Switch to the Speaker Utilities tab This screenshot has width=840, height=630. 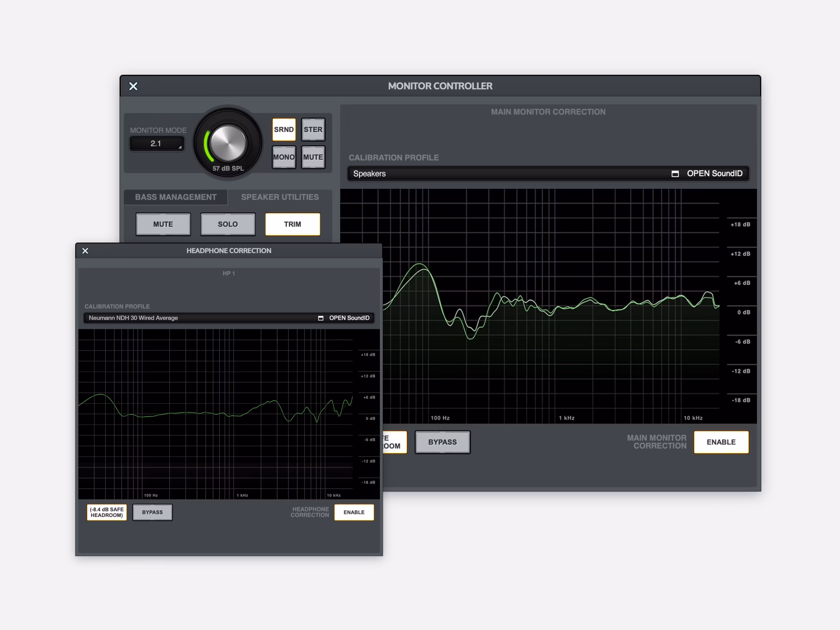(279, 197)
